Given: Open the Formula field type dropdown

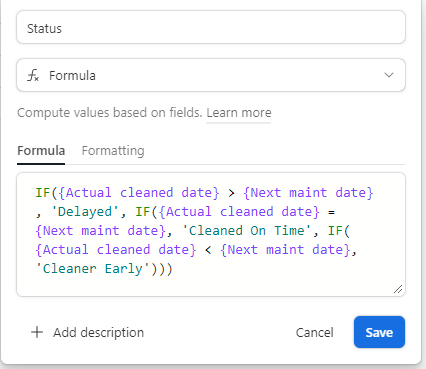Looking at the screenshot, I should point(211,75).
